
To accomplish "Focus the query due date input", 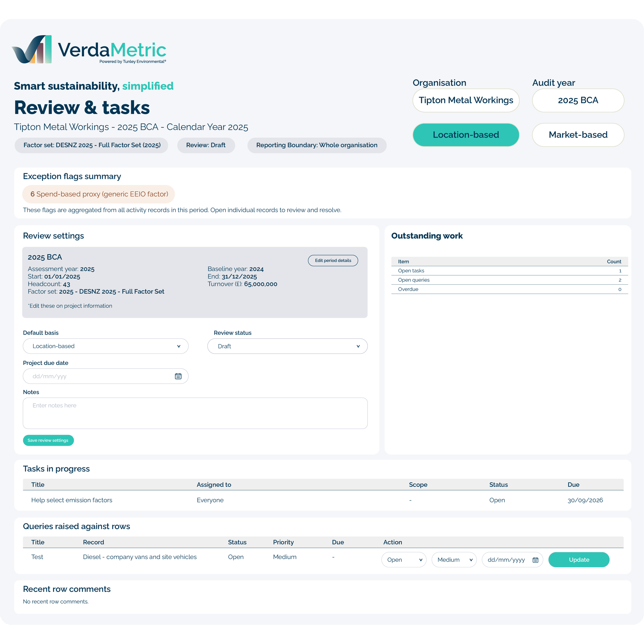I will point(512,560).
